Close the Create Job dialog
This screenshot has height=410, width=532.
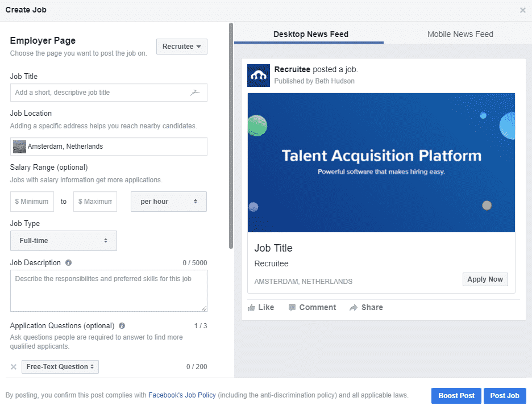[522, 10]
